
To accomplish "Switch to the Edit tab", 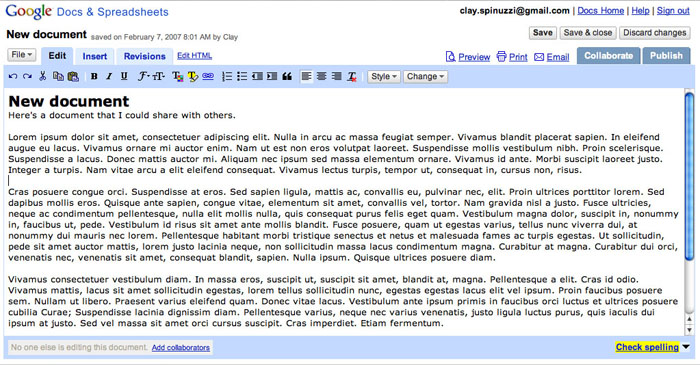I will pyautogui.click(x=57, y=56).
